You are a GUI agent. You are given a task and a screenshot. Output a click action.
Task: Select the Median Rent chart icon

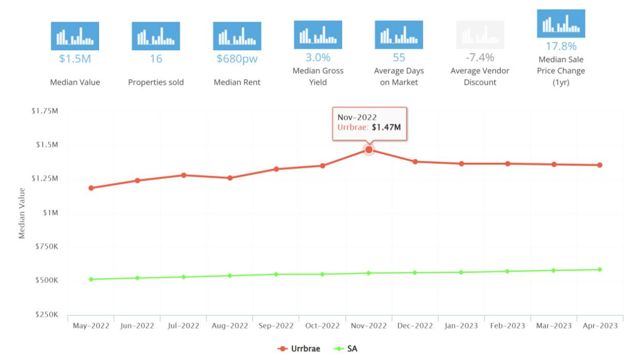(x=237, y=36)
